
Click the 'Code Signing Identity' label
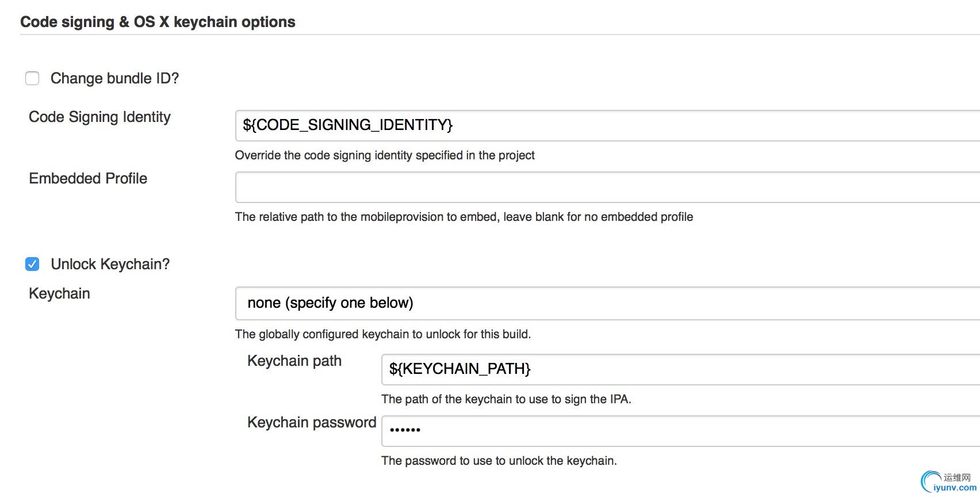pyautogui.click(x=99, y=117)
